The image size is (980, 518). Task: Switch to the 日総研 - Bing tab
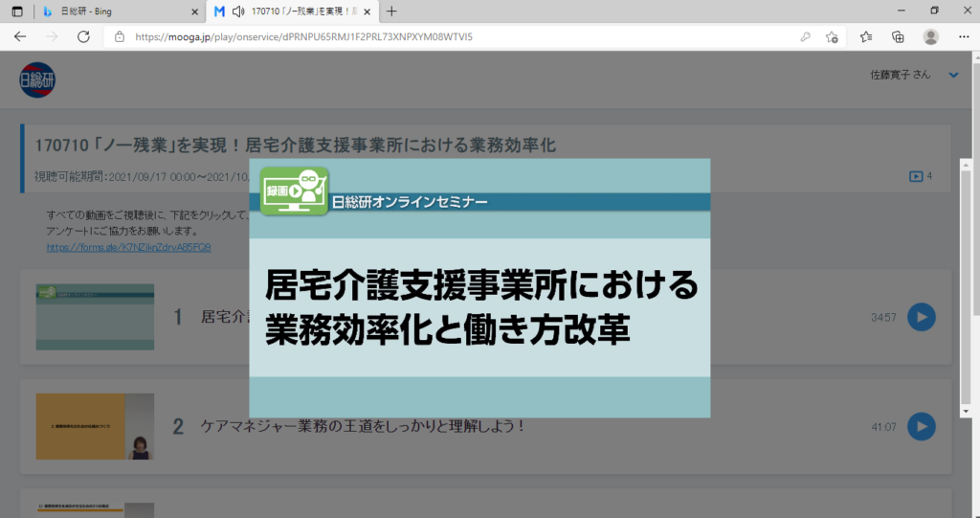tap(113, 11)
